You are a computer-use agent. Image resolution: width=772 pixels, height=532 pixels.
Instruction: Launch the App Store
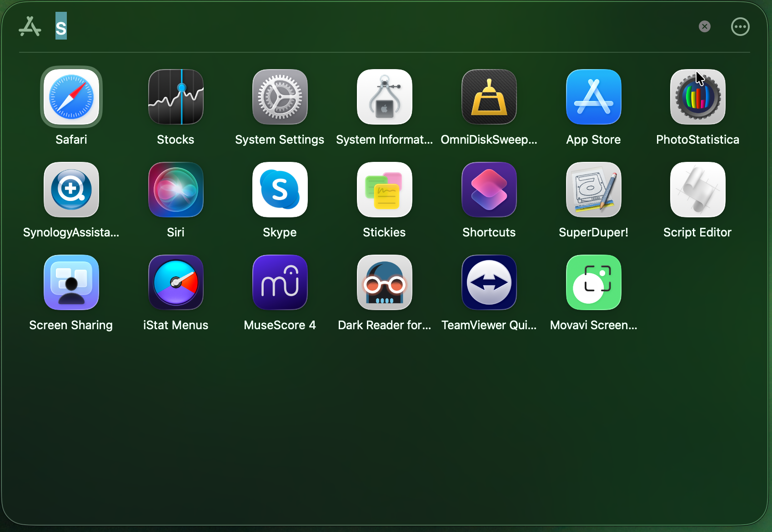594,97
